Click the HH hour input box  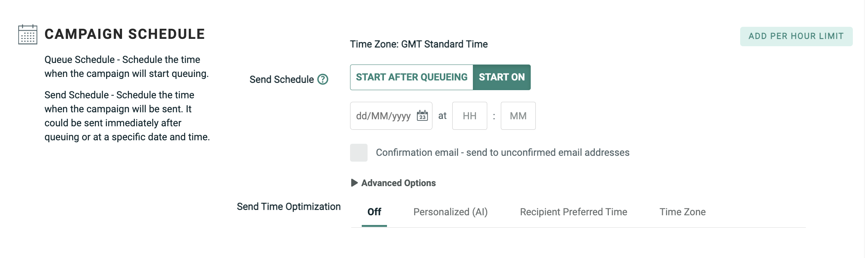[469, 116]
